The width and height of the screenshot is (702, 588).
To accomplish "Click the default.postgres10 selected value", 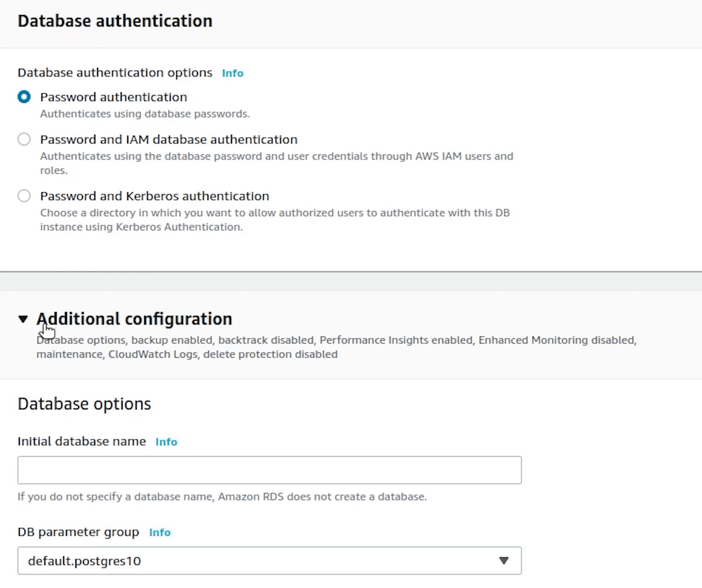I will [85, 561].
